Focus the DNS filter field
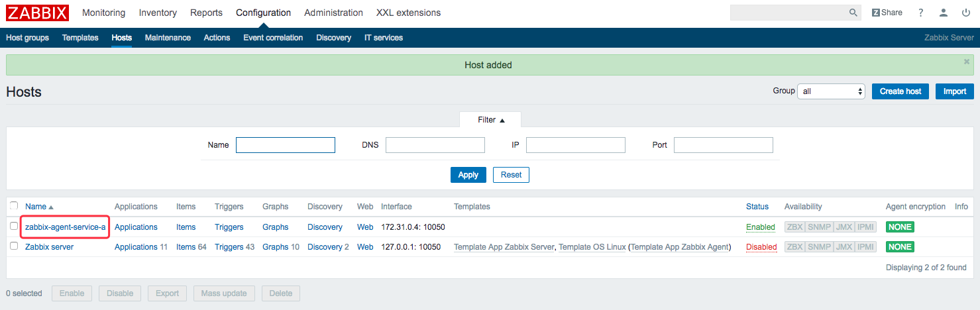This screenshot has height=310, width=980. click(435, 145)
